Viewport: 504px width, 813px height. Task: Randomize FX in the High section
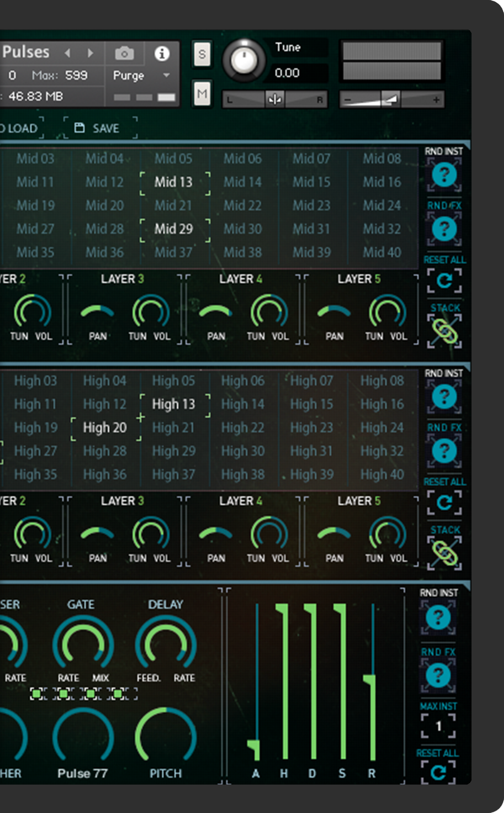(444, 451)
